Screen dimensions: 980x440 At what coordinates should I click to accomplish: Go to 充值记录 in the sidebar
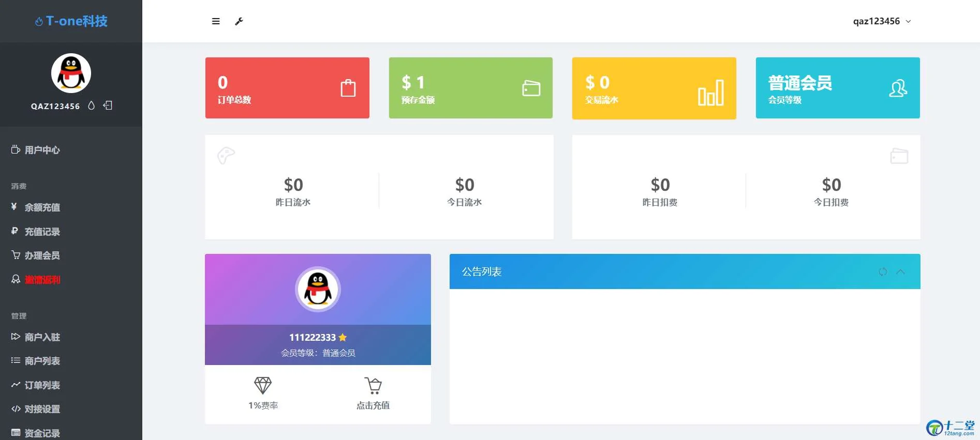click(x=42, y=232)
